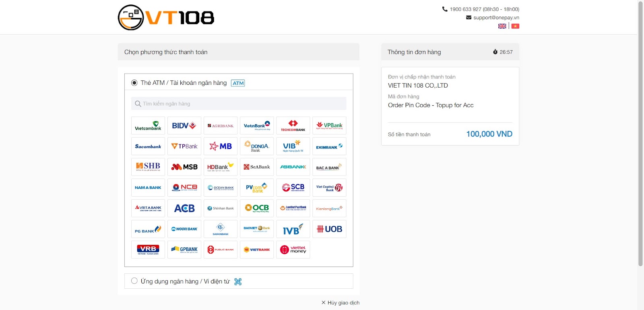
Task: Select BIDV bank logo
Action: point(184,126)
